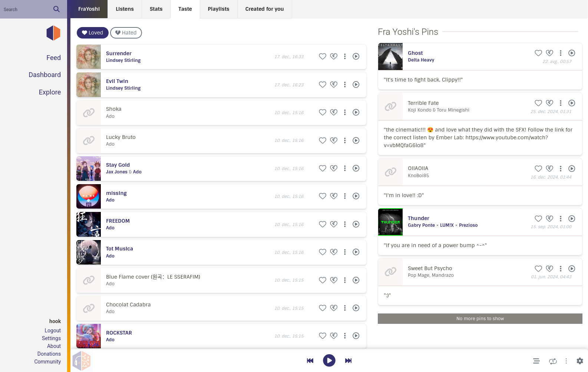Click the search magnifier icon

point(56,9)
